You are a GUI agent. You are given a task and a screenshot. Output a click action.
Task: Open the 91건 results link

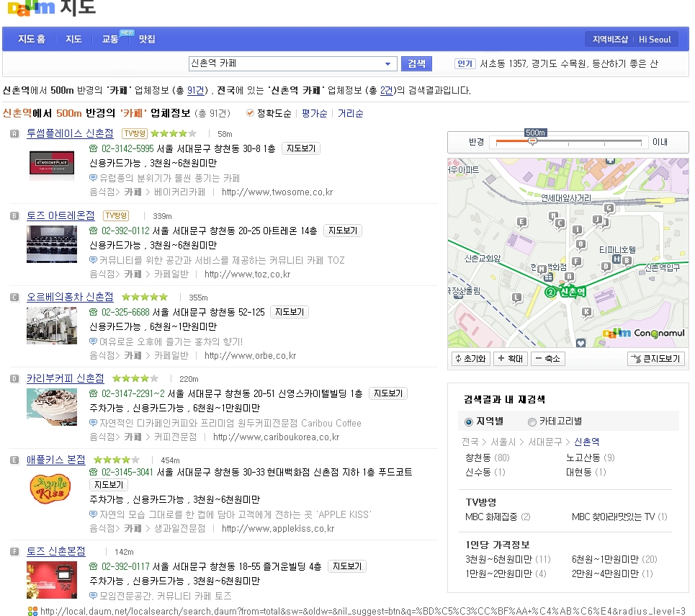(x=195, y=91)
